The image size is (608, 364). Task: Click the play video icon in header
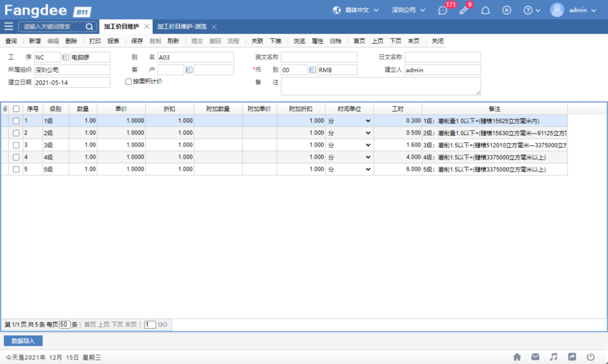coord(507,10)
